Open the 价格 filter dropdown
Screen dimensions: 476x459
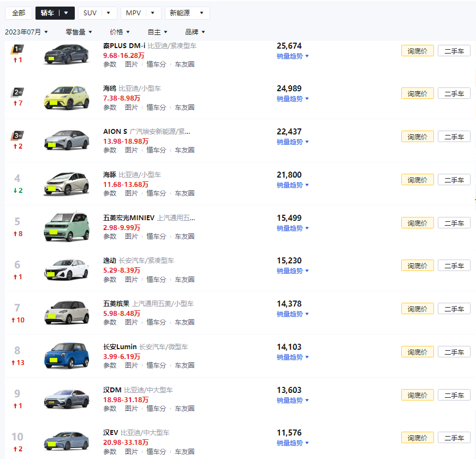(120, 32)
